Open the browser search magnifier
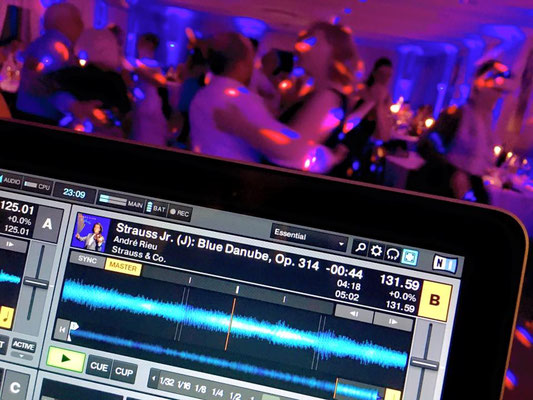Screen dimensions: 533x400 [x=360, y=247]
